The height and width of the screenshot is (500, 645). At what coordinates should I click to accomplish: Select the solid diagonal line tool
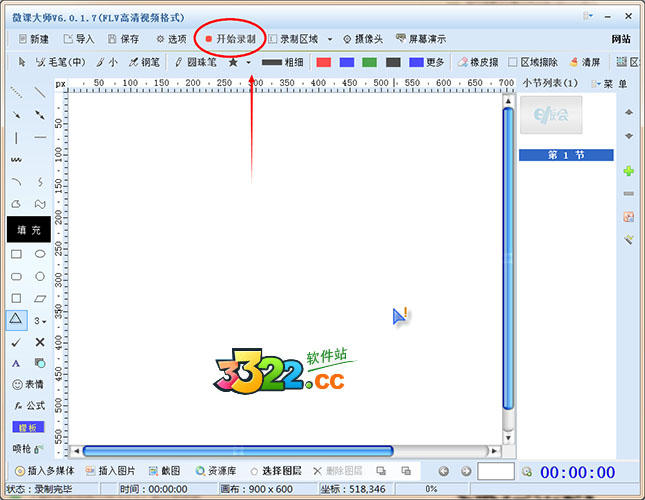point(40,92)
